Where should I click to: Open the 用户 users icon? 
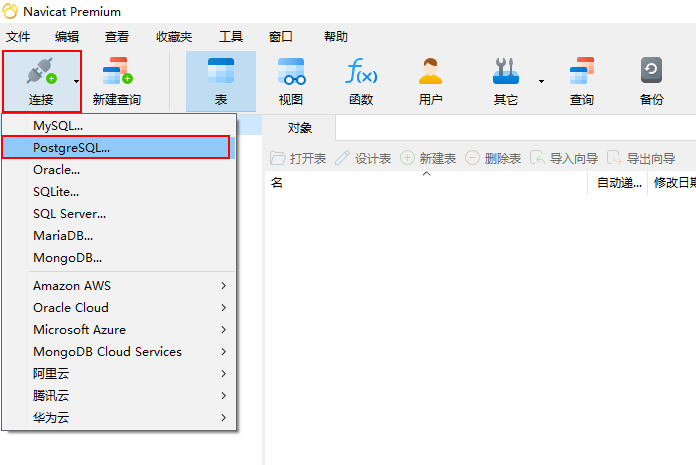pos(430,71)
